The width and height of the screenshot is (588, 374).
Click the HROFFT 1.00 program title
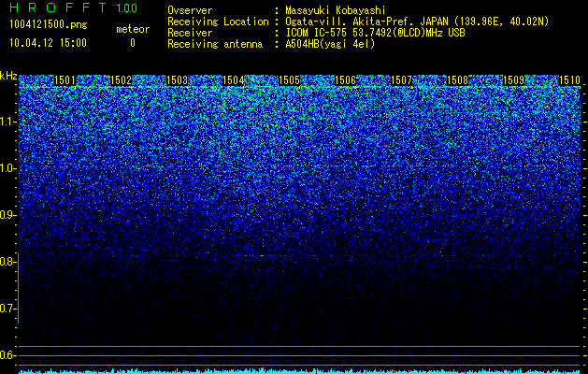tap(73, 7)
